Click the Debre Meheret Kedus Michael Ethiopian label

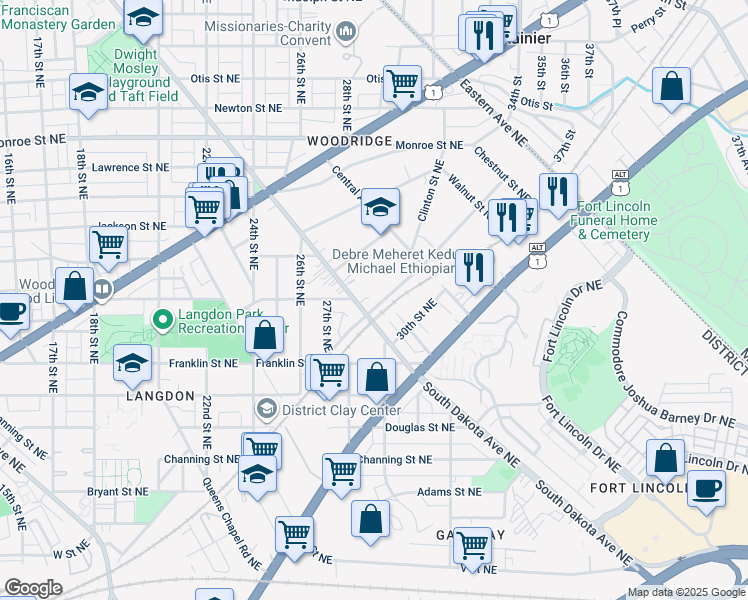[x=395, y=261]
